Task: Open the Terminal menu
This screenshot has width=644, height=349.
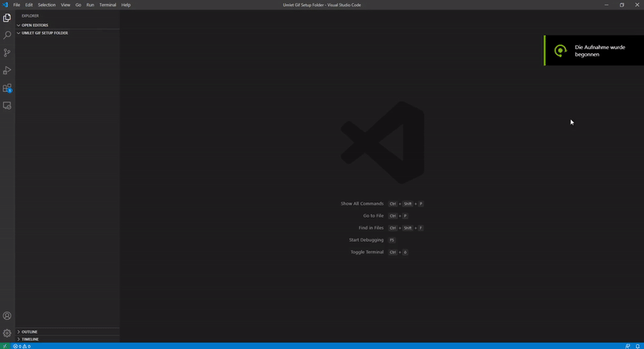Action: [107, 5]
